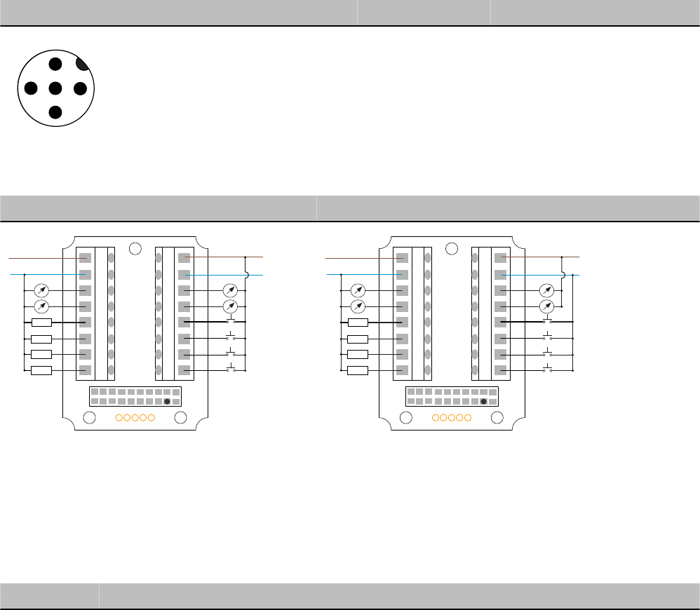Click the top mounting hole of the left board
Image resolution: width=700 pixels, height=610 pixels.
tap(135, 248)
